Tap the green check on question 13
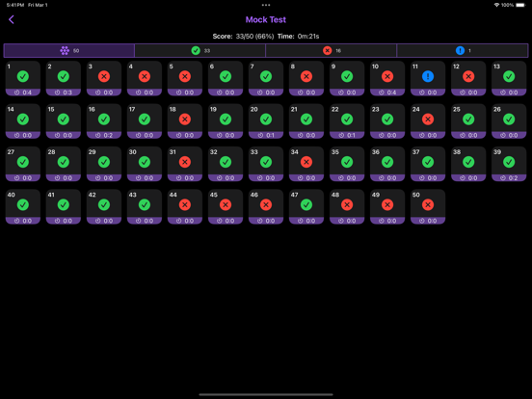The width and height of the screenshot is (532, 399). [509, 76]
